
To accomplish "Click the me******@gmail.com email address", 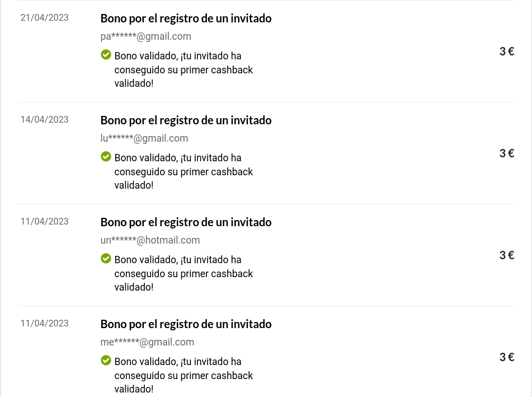I will coord(147,342).
